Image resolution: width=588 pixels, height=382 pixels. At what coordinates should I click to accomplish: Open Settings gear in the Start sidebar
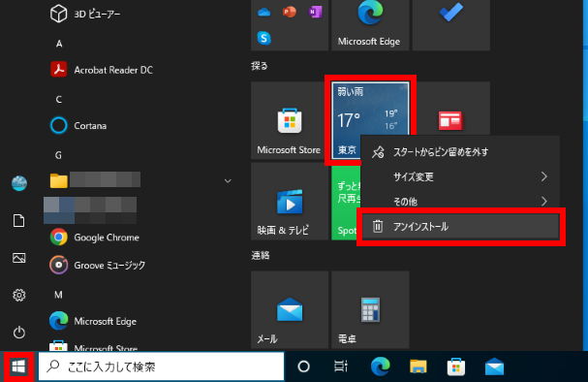(x=19, y=295)
